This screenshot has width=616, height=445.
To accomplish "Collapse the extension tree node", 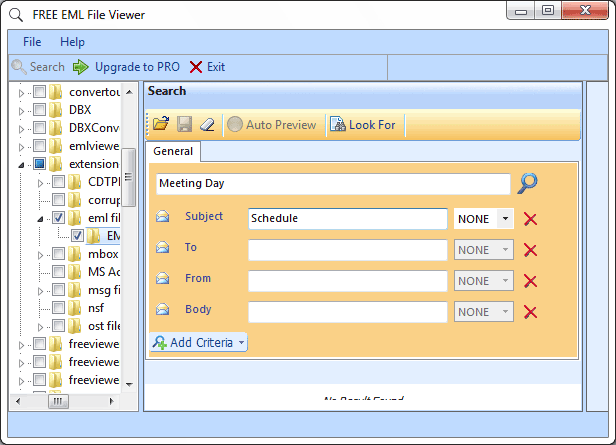I will coord(22,165).
